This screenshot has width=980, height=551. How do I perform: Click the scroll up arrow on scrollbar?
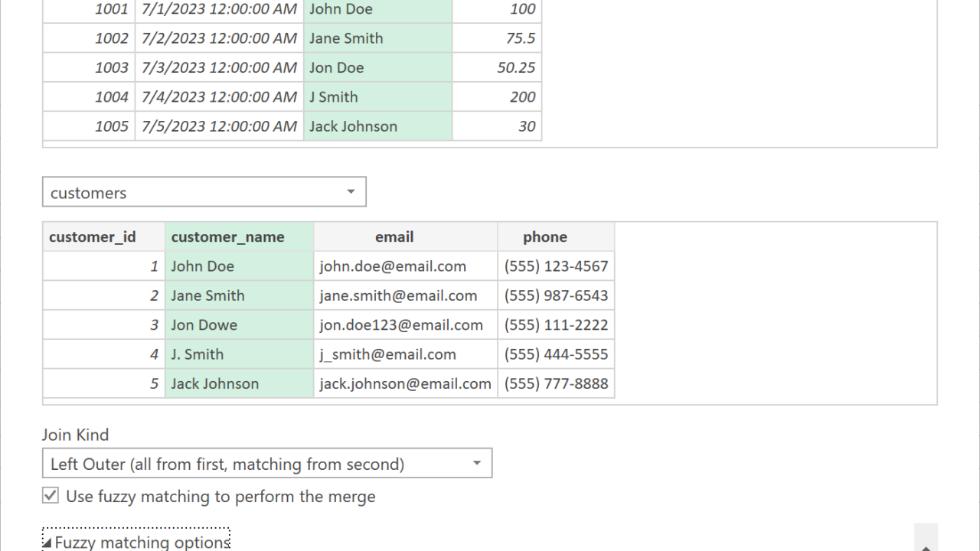[926, 545]
